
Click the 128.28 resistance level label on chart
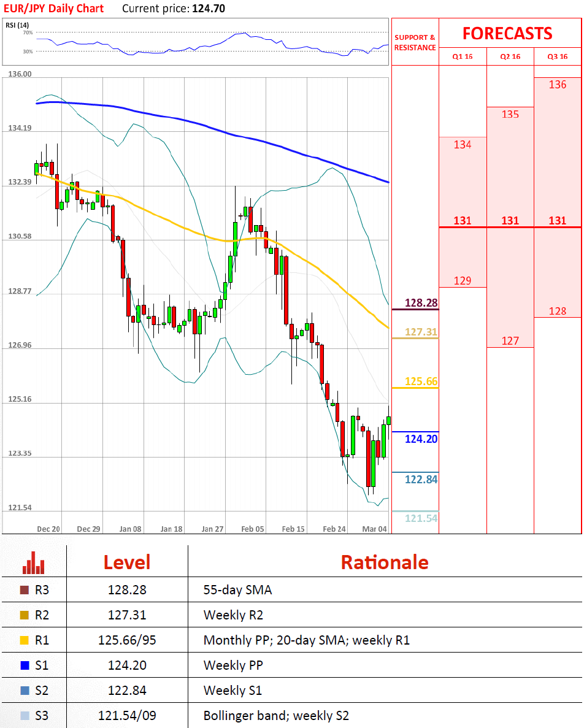point(421,303)
